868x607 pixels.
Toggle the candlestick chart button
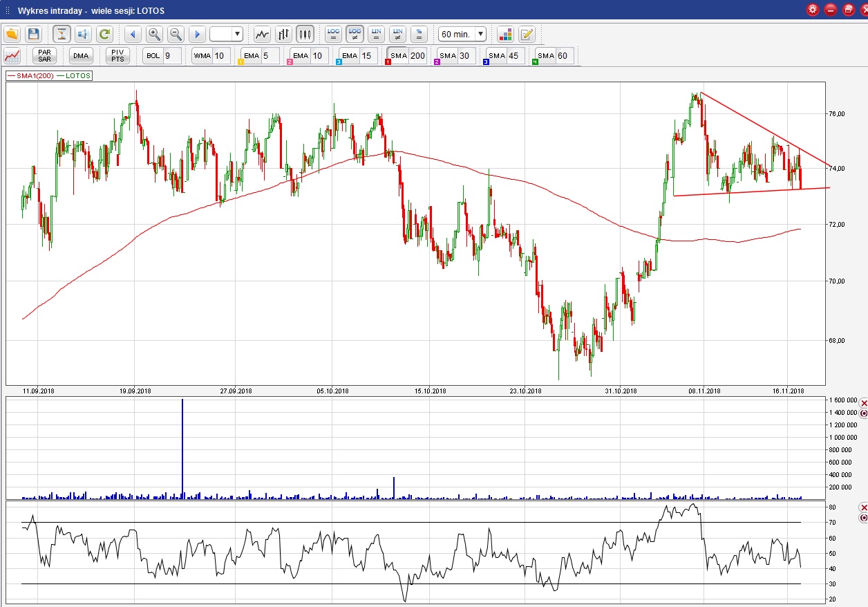pos(305,34)
